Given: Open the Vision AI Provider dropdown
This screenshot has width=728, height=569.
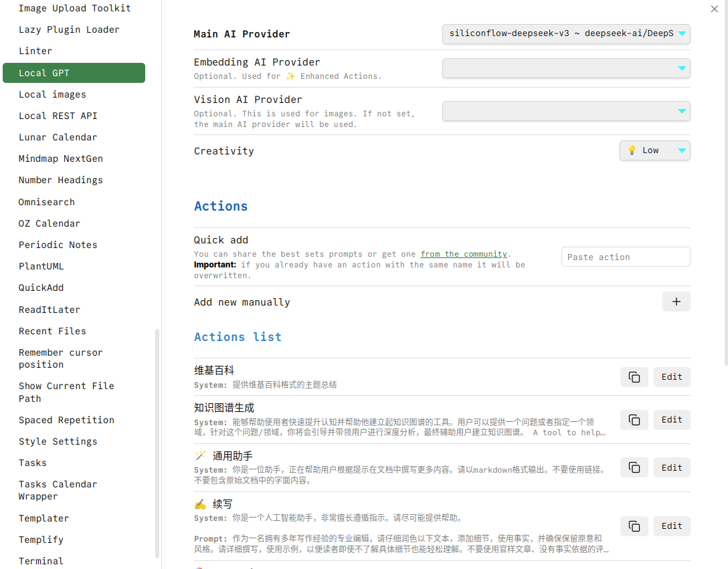Looking at the screenshot, I should (565, 111).
